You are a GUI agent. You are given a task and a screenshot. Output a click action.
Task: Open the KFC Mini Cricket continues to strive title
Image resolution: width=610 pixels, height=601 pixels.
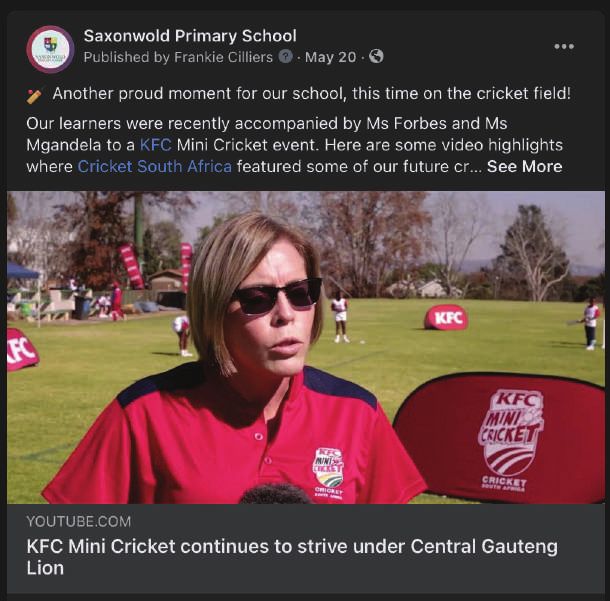[x=292, y=557]
